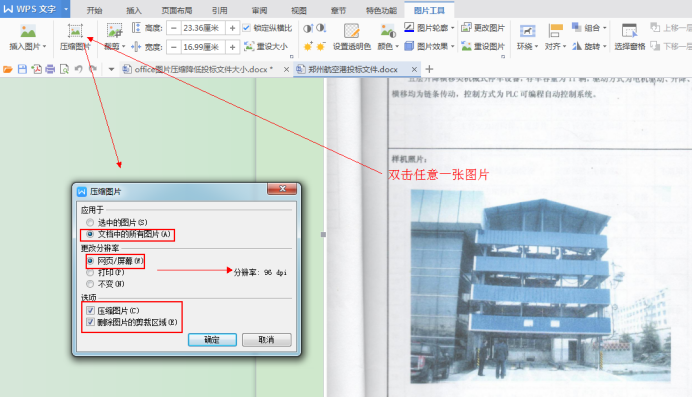
Task: Open the Selection Pane (选择窗格) icon
Action: click(x=630, y=31)
